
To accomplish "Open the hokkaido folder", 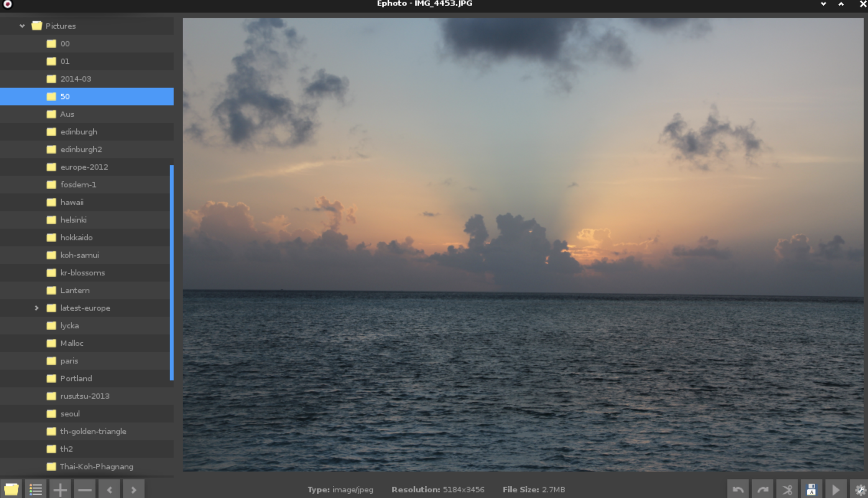I will coord(76,238).
